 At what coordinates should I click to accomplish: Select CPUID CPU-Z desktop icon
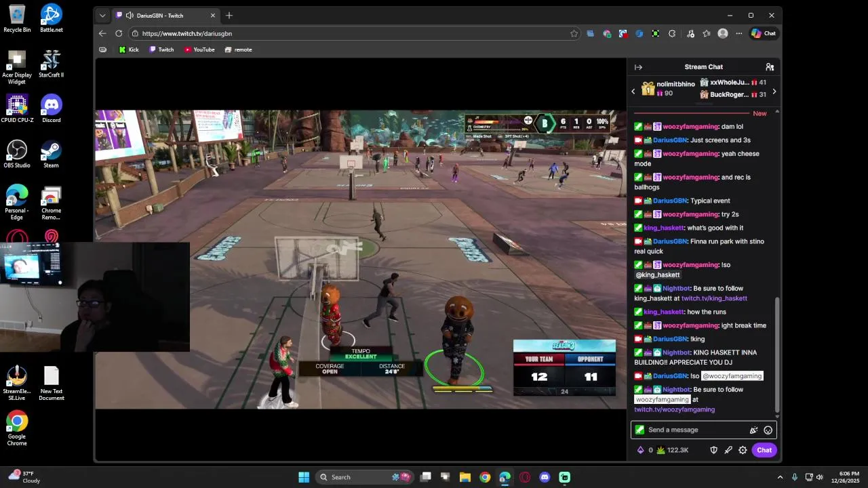tap(17, 108)
